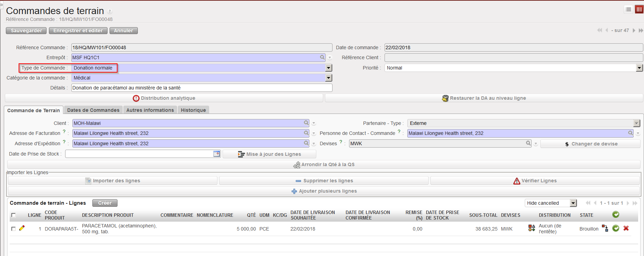
Task: Open the split line icon for DORAPARA5T
Action: point(605,228)
